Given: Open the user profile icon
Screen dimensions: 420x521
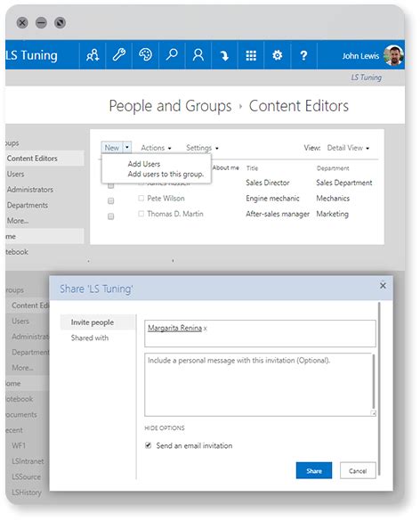Looking at the screenshot, I should pos(198,55).
